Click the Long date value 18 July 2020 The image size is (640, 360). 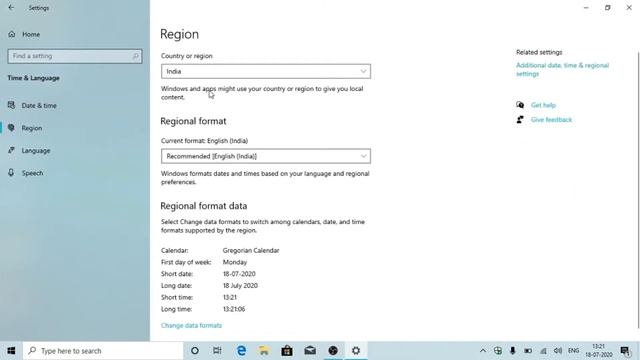pyautogui.click(x=240, y=286)
